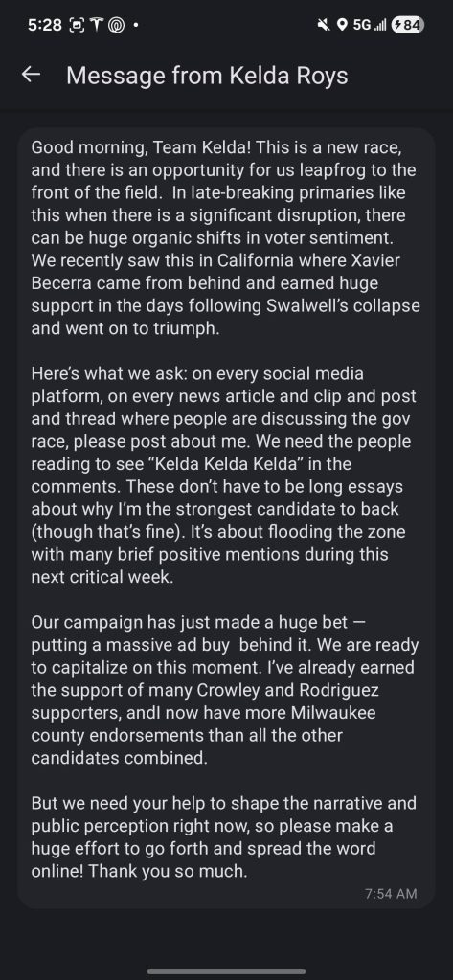The height and width of the screenshot is (980, 453).
Task: Tap the signal strength bars
Action: pos(380,25)
